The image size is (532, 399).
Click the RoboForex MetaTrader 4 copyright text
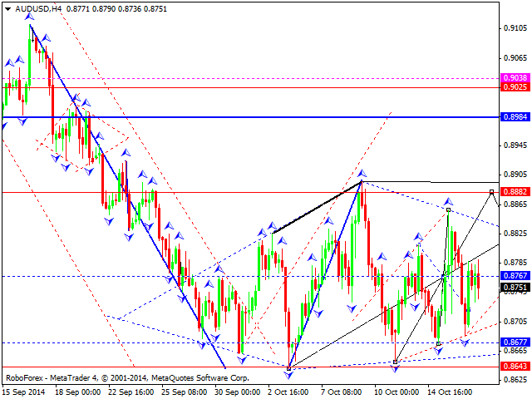[127, 378]
